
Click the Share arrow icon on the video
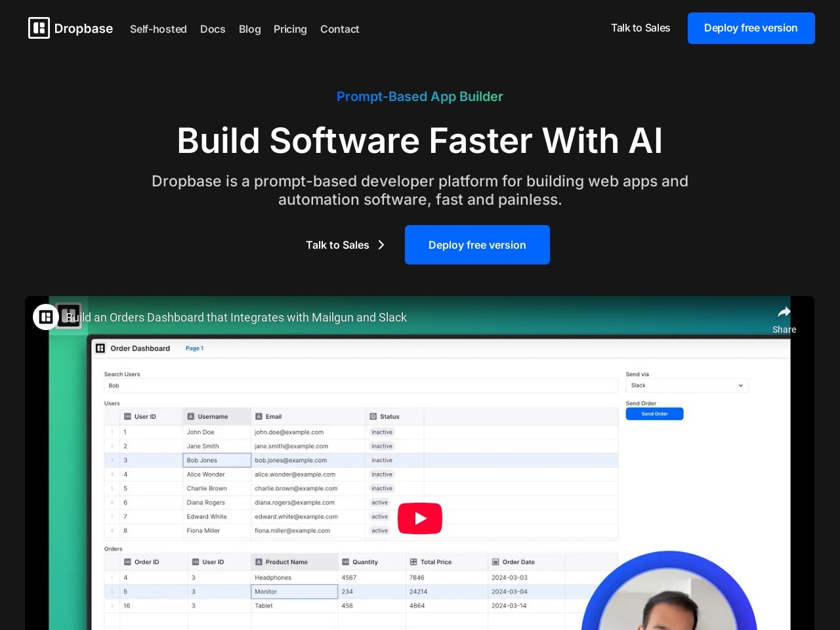click(784, 312)
